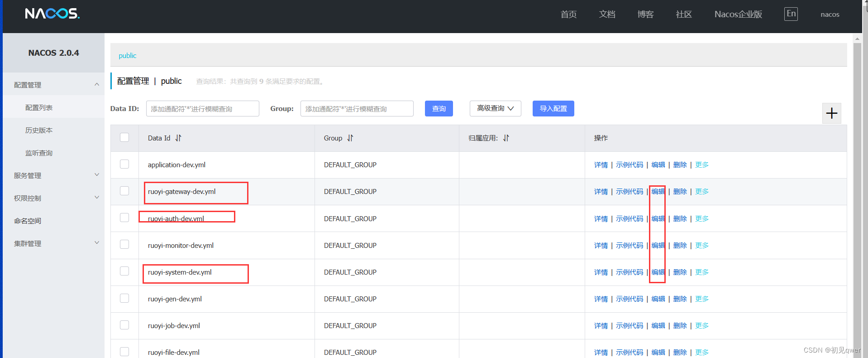Open Nacos企业版 in the top navigation

tap(738, 15)
